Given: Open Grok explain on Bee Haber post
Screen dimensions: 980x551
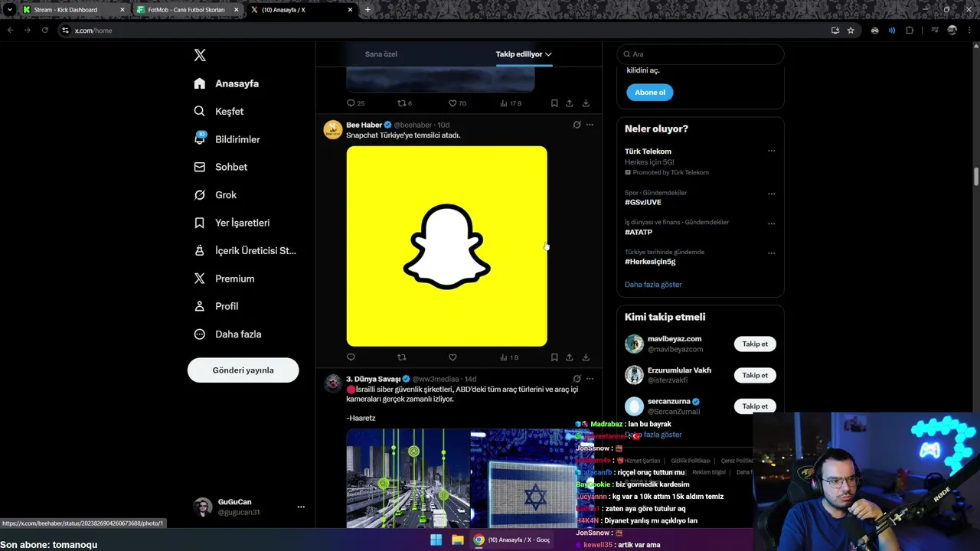Looking at the screenshot, I should [x=577, y=125].
